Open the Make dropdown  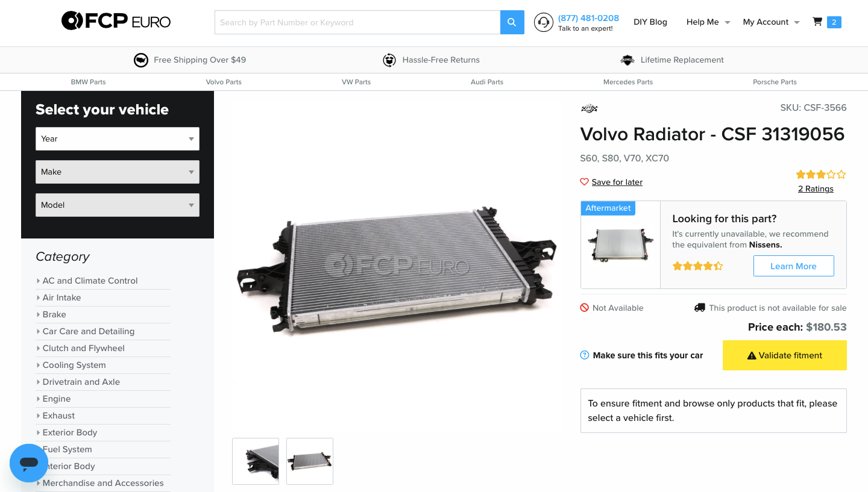[x=118, y=172]
